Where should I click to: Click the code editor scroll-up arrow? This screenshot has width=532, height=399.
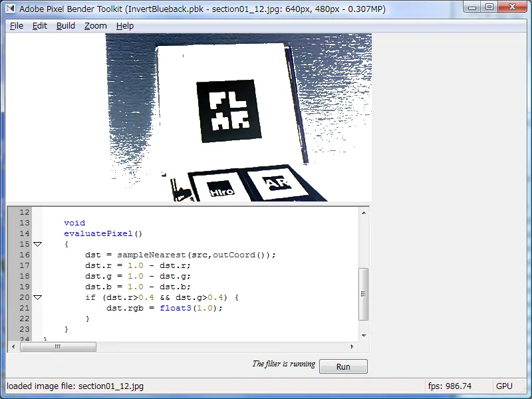tap(364, 213)
